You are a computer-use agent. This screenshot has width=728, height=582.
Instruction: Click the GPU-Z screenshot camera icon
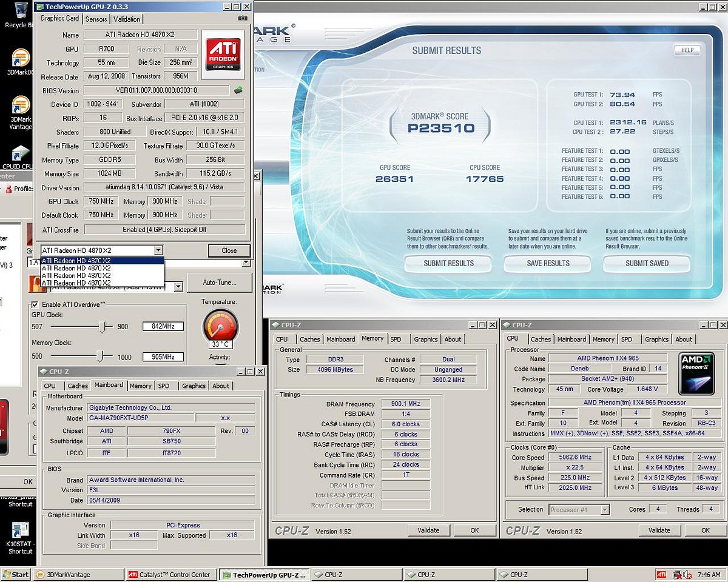click(243, 19)
